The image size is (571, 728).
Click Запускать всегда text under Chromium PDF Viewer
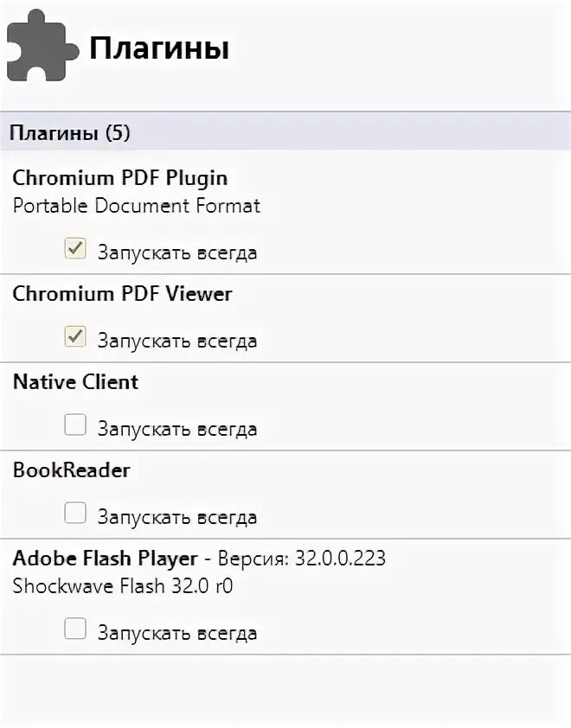tap(176, 341)
